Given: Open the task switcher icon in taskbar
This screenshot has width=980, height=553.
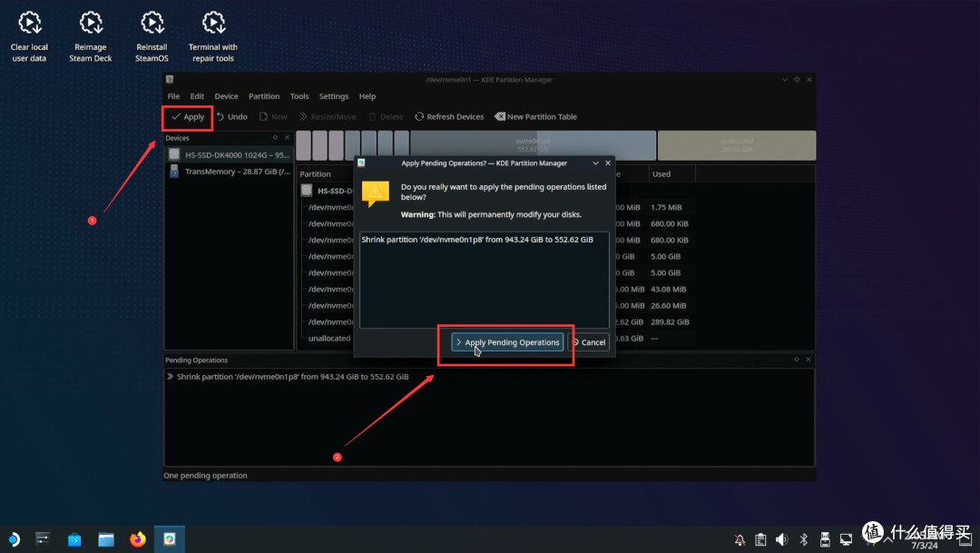Looking at the screenshot, I should (43, 539).
